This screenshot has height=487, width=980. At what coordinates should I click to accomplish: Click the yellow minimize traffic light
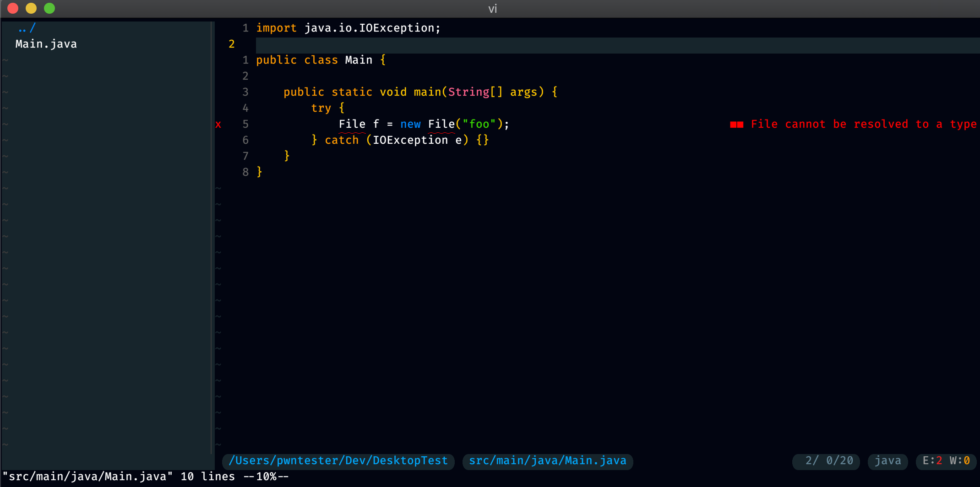(x=31, y=8)
